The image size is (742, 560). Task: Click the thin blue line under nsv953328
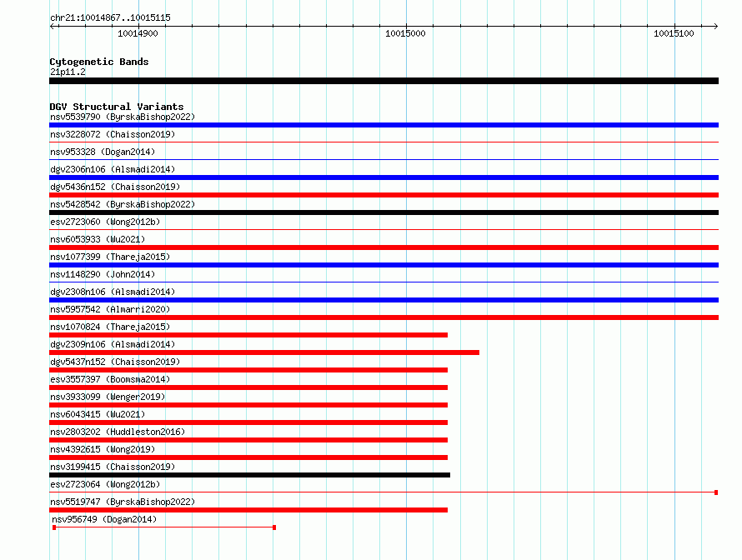pyautogui.click(x=384, y=159)
